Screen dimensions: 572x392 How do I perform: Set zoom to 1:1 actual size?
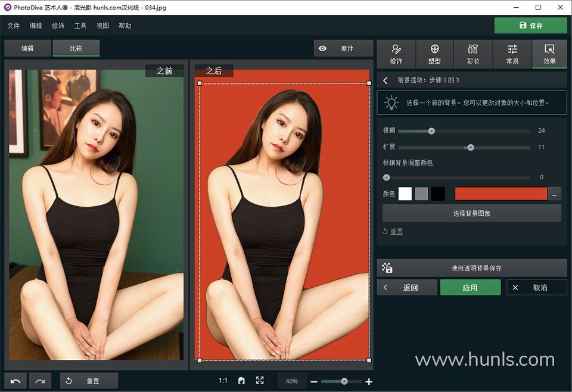pos(223,381)
